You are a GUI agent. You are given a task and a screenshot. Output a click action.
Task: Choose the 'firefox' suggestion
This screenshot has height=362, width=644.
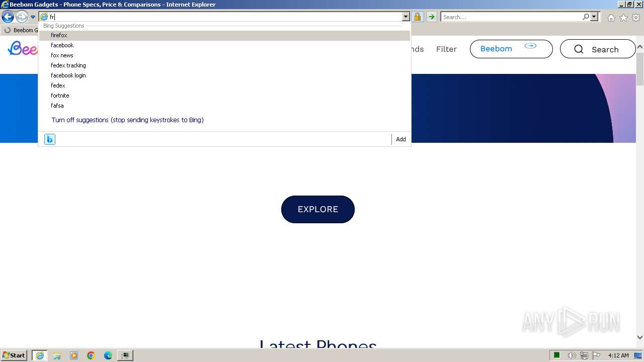[x=224, y=35]
